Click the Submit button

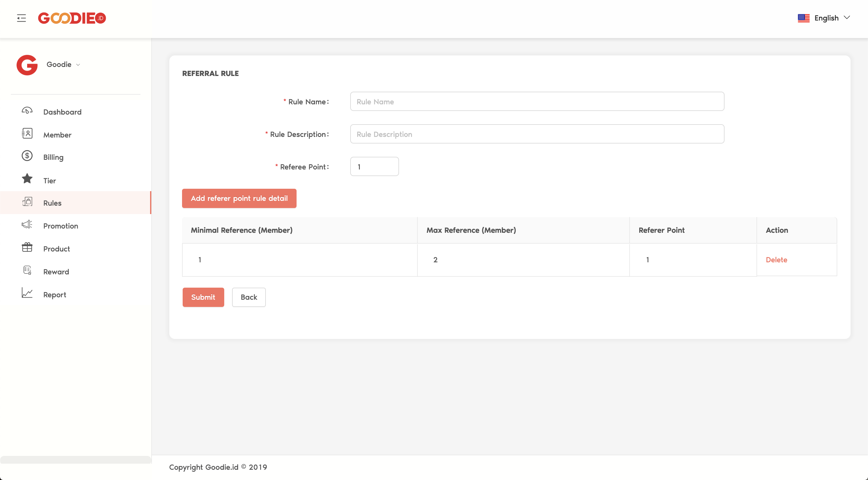[203, 297]
